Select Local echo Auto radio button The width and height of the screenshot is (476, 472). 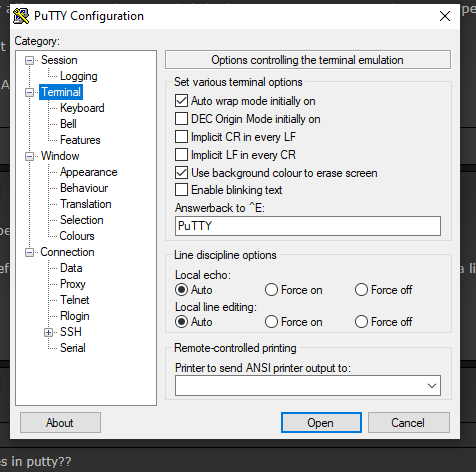click(x=181, y=290)
